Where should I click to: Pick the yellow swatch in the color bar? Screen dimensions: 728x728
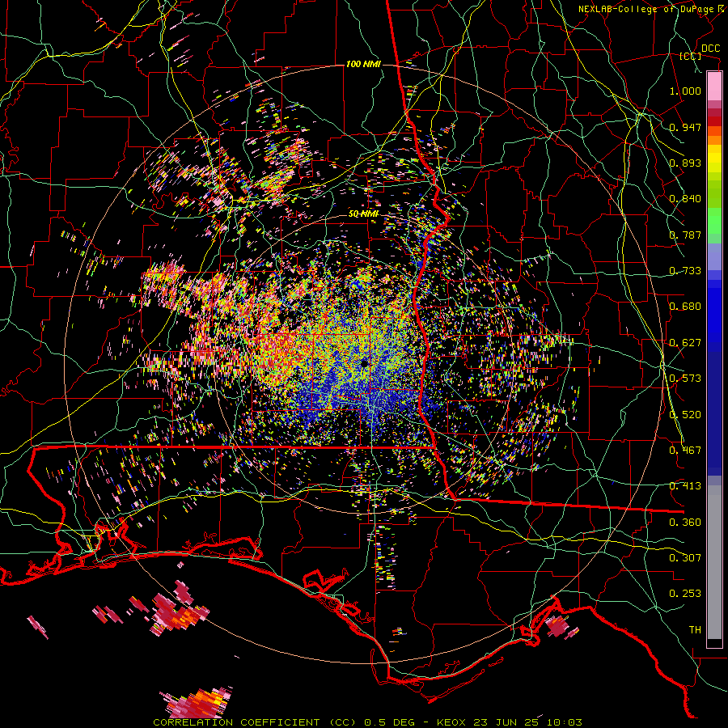pyautogui.click(x=714, y=159)
